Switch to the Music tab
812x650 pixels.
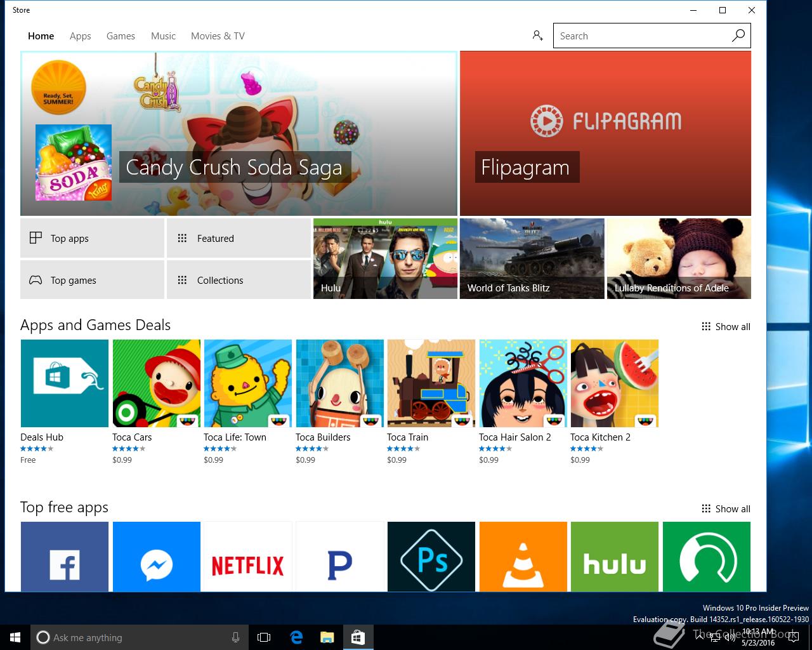click(163, 36)
